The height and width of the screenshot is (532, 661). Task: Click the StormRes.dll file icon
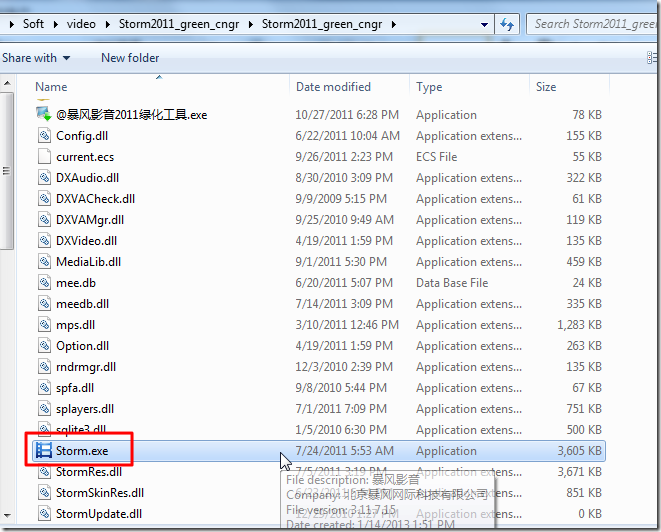[44, 472]
